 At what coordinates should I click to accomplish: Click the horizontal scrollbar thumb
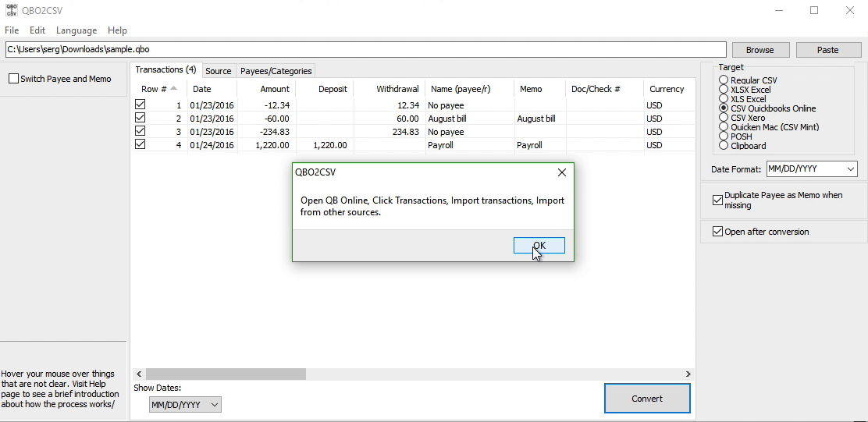(226, 374)
